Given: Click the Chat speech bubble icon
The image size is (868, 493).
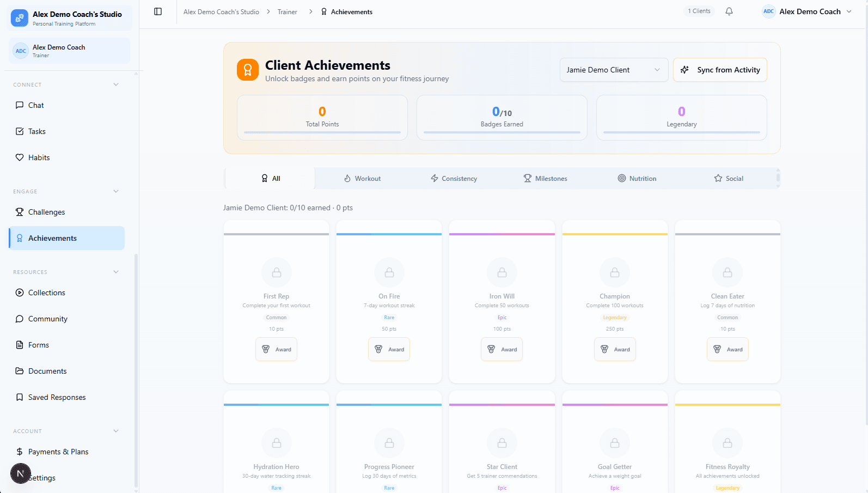Looking at the screenshot, I should tap(20, 105).
